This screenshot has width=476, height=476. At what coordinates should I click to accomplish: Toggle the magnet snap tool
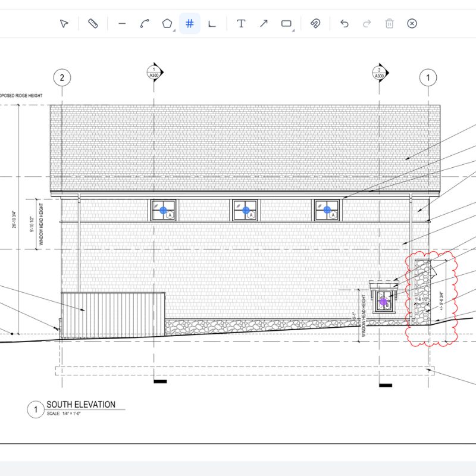click(x=315, y=24)
